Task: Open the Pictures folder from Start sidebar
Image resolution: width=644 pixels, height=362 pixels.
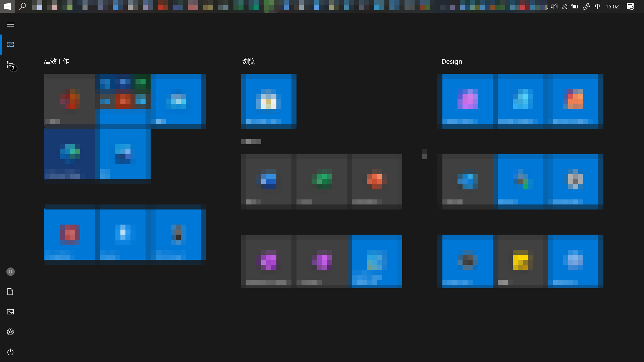Action: (10, 312)
